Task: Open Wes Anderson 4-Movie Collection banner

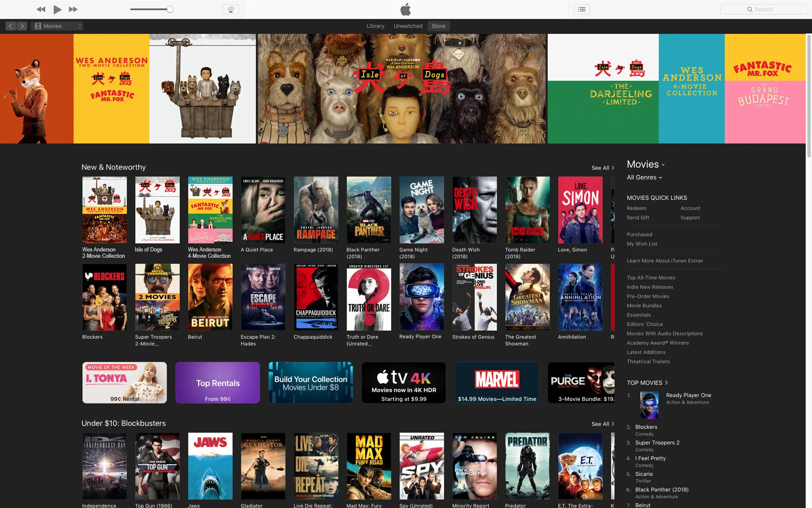Action: click(x=677, y=88)
